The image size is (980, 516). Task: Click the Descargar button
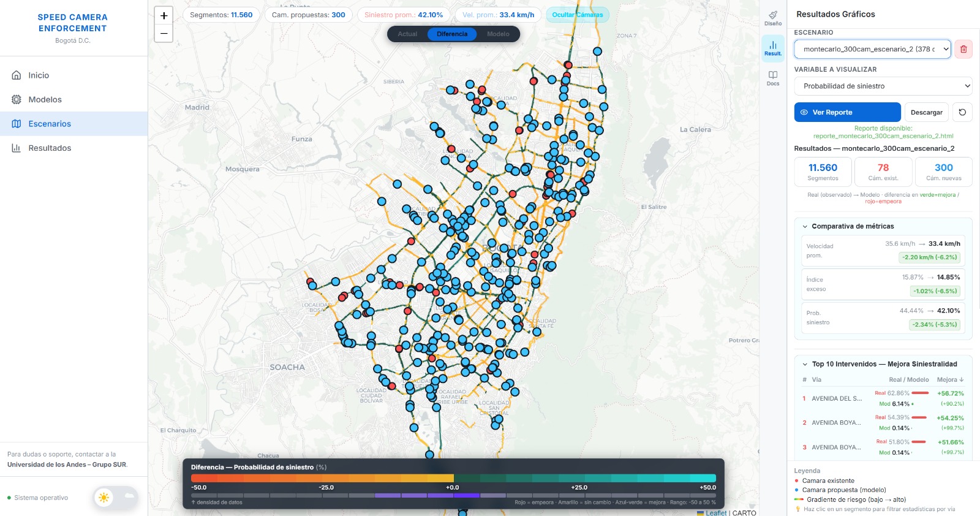926,112
